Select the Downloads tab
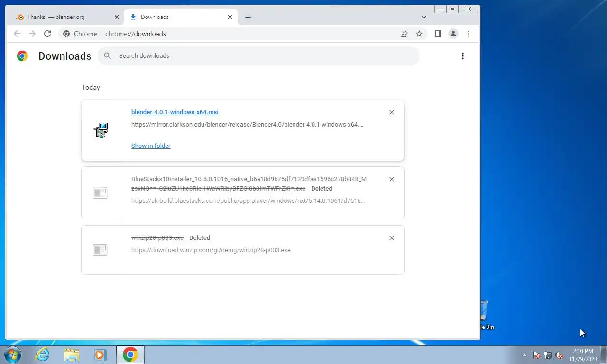This screenshot has width=607, height=364. (180, 17)
